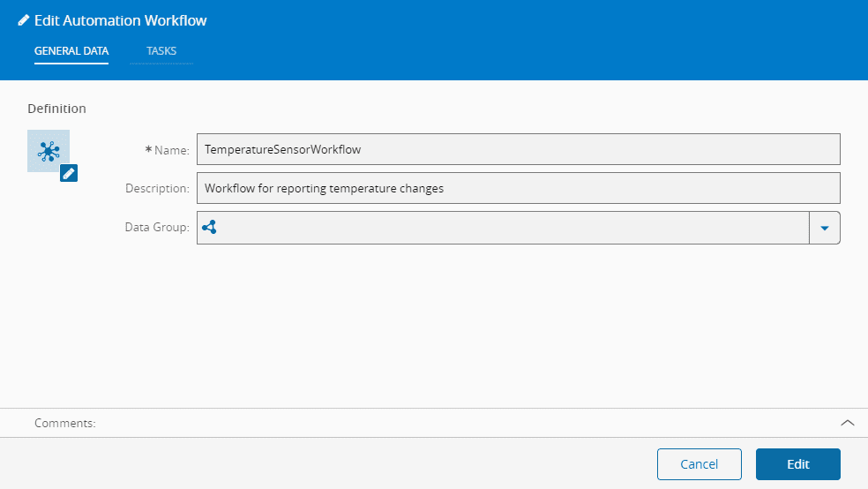
Task: Click the Description text field
Action: (x=518, y=188)
